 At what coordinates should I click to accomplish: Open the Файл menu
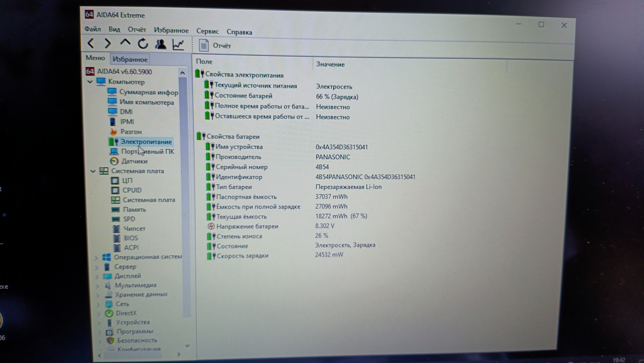(92, 29)
